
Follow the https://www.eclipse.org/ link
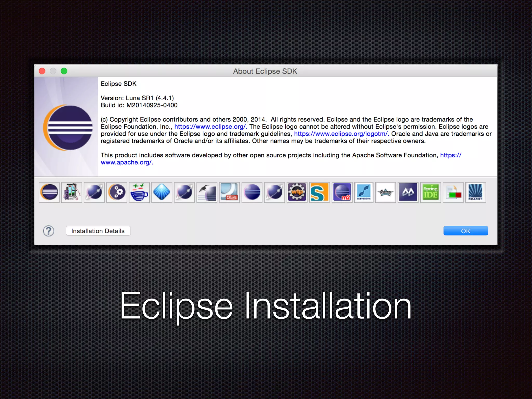pyautogui.click(x=211, y=127)
